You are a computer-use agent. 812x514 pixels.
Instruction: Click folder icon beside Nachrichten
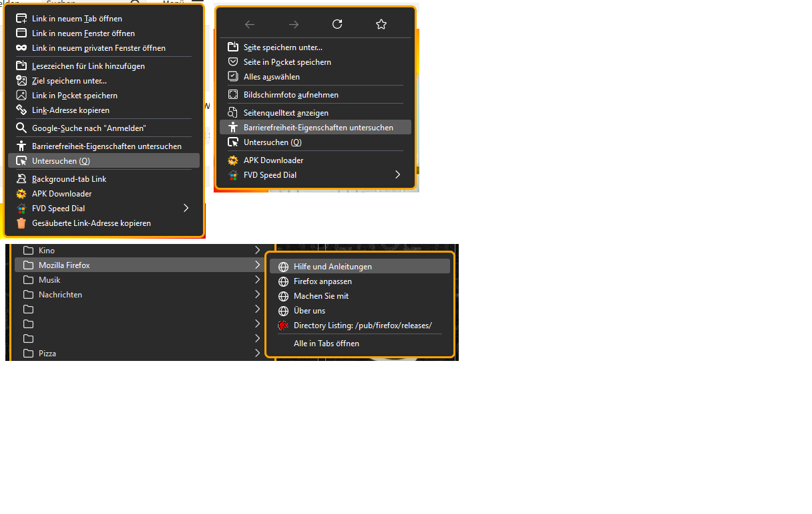(28, 295)
